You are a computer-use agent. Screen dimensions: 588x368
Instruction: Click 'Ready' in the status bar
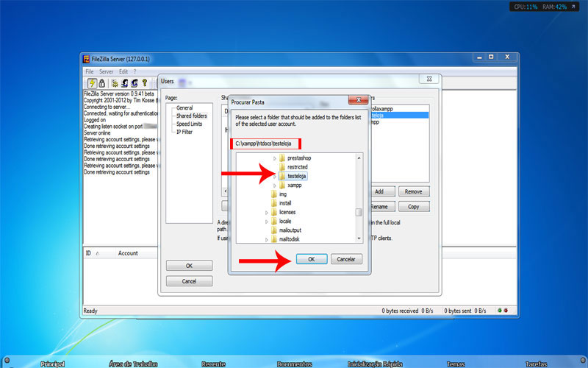90,311
